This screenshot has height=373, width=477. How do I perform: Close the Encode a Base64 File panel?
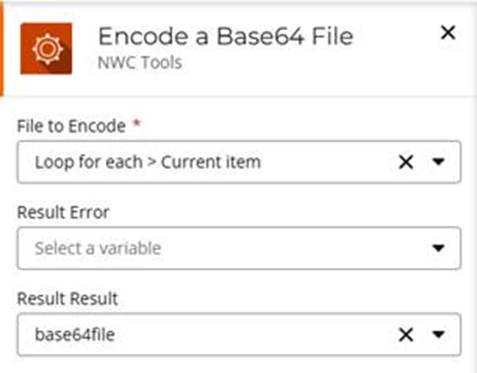pos(448,33)
